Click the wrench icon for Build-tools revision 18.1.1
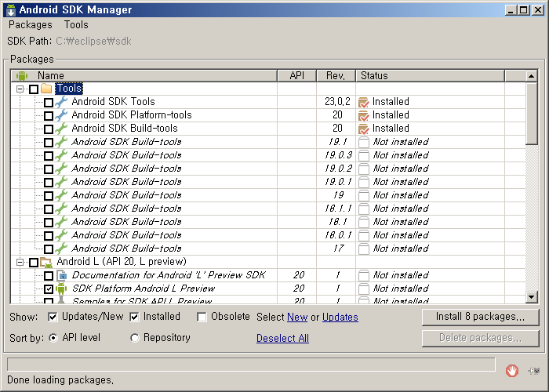 click(x=61, y=209)
